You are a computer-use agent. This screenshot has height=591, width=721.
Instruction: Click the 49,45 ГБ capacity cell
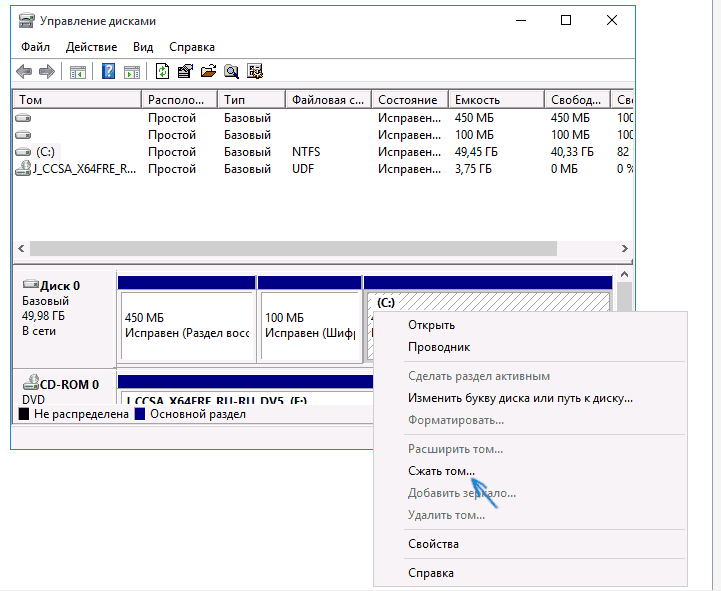(476, 152)
